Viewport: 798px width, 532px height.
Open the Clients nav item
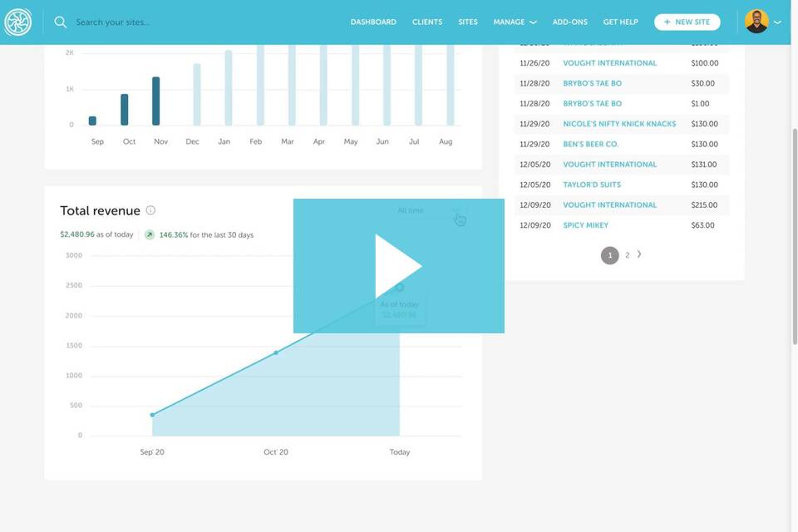pyautogui.click(x=427, y=22)
